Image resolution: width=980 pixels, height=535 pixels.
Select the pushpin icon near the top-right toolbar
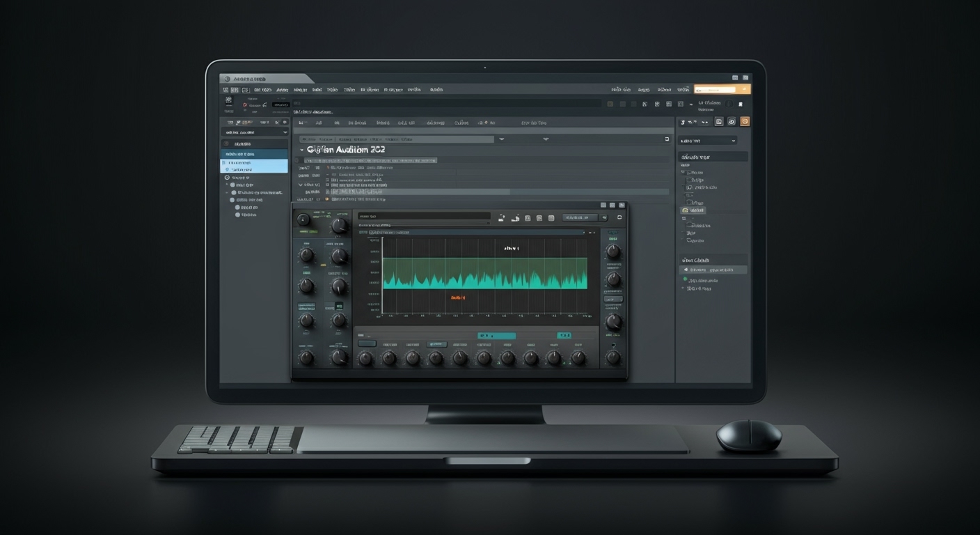[x=741, y=104]
